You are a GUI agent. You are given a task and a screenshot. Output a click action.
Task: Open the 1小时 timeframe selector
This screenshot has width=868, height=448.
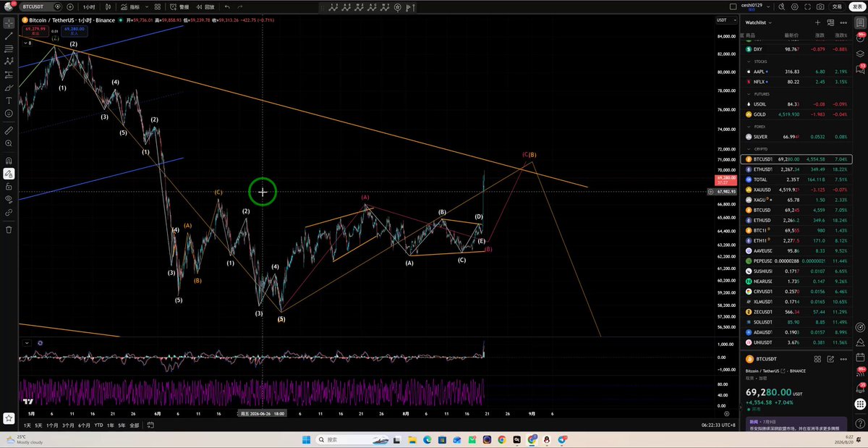89,7
